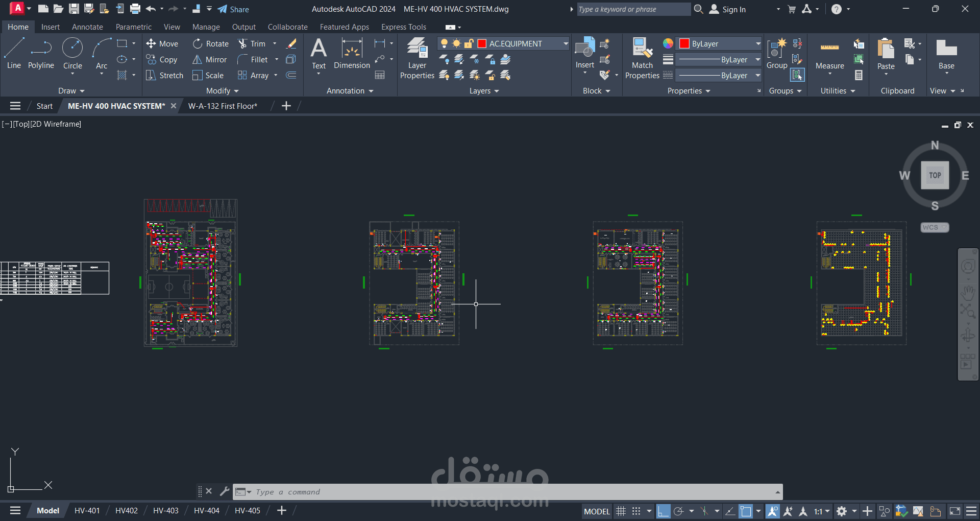Select the Dimension tool
The height and width of the screenshot is (521, 980).
352,54
